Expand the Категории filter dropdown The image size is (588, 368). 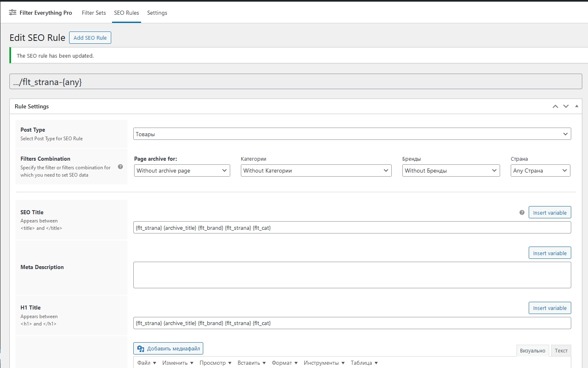316,171
